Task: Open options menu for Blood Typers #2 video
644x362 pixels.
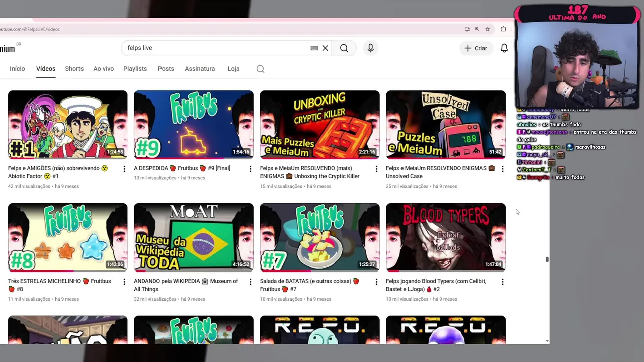Action: 502,282
